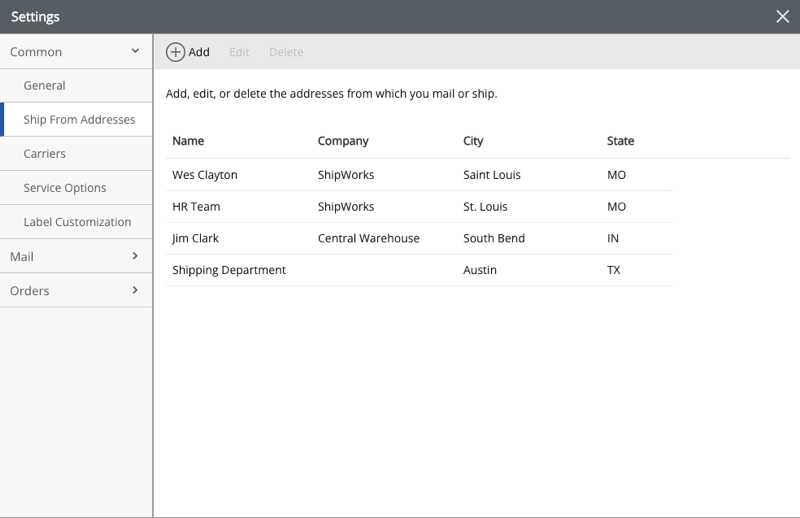Sort by the Company column header

tap(343, 141)
